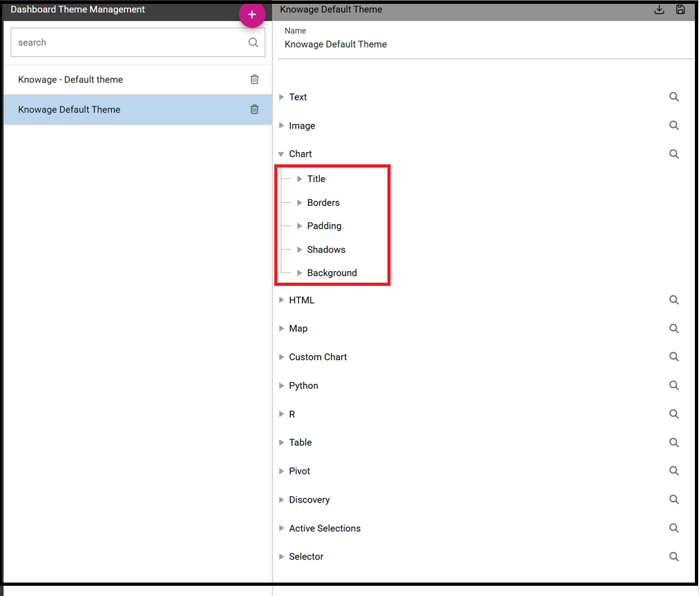Click the magnifier icon in the Custom Chart row
The width and height of the screenshot is (700, 596).
click(674, 357)
